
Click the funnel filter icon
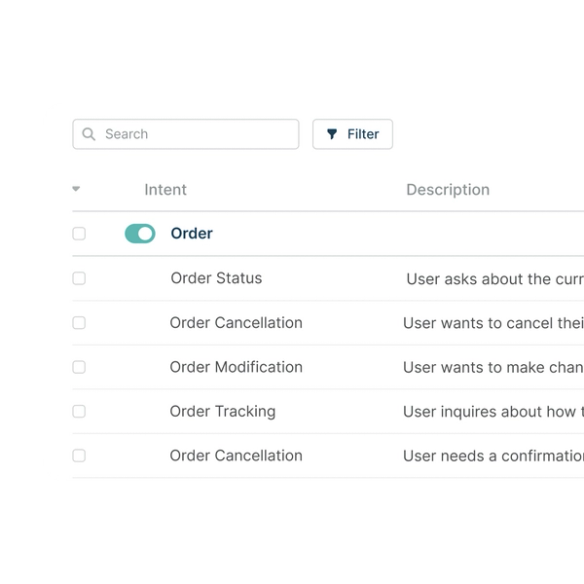point(332,134)
